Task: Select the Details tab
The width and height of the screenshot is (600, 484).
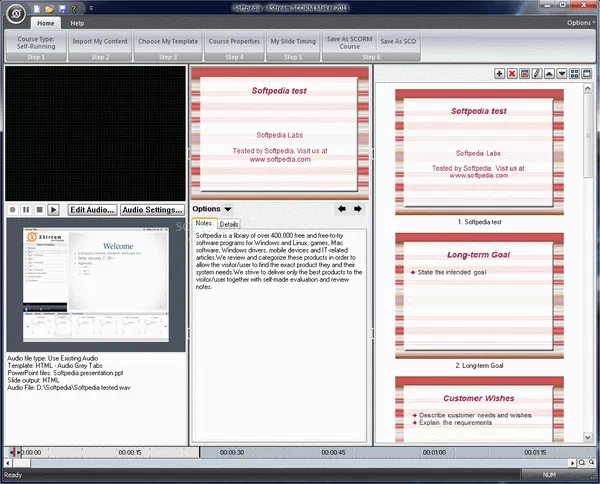Action: point(229,224)
